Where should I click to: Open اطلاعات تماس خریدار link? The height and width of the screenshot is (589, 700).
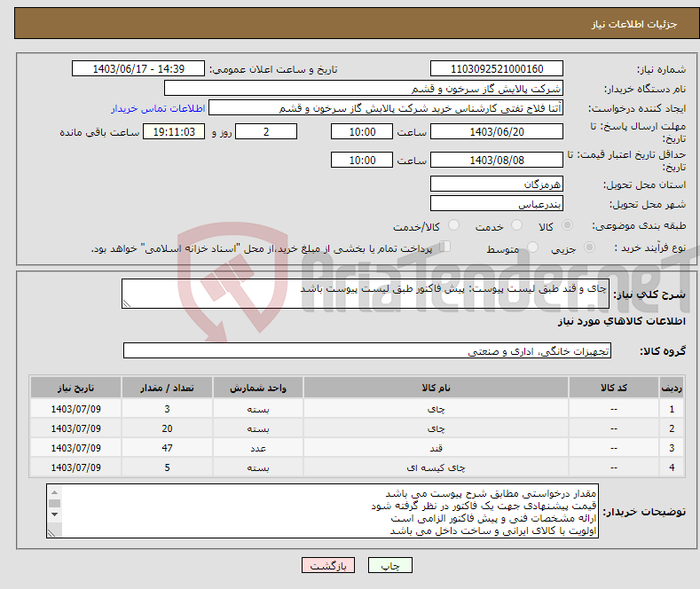click(158, 108)
